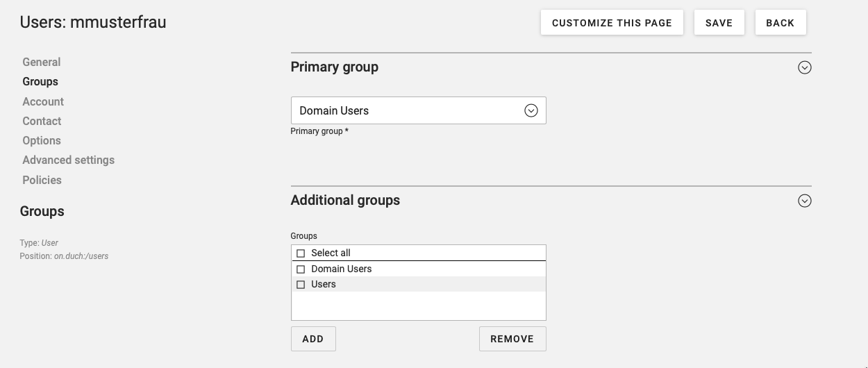
Task: Switch to the Account tab
Action: pos(43,101)
